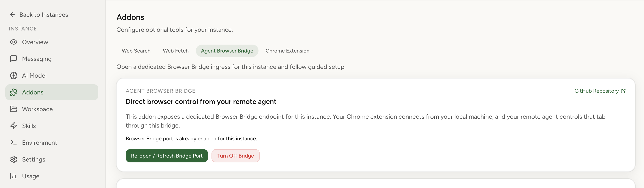Select the Web Fetch tab
This screenshot has height=188, width=644.
coord(176,51)
